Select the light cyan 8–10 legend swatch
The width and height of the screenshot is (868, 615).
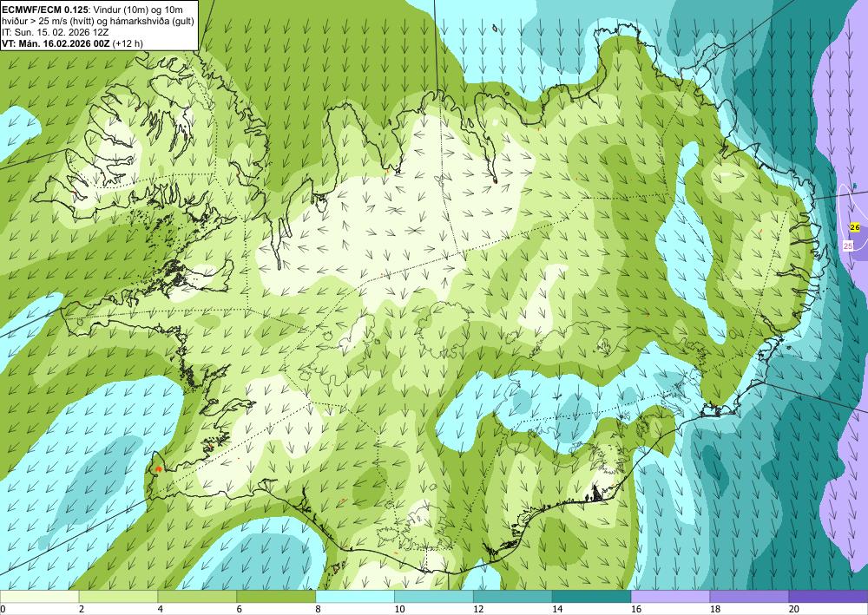[x=355, y=597]
